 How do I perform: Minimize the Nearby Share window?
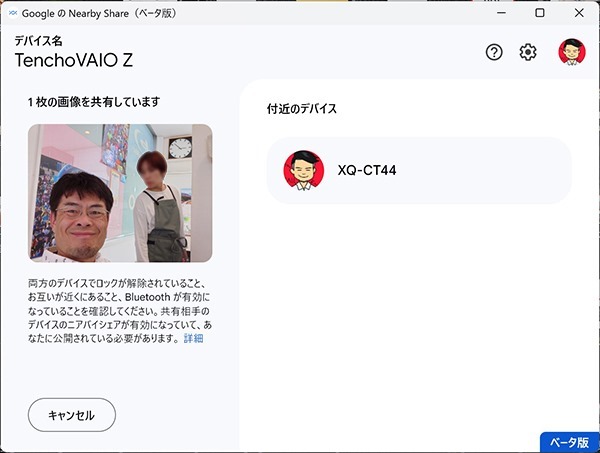pyautogui.click(x=501, y=13)
